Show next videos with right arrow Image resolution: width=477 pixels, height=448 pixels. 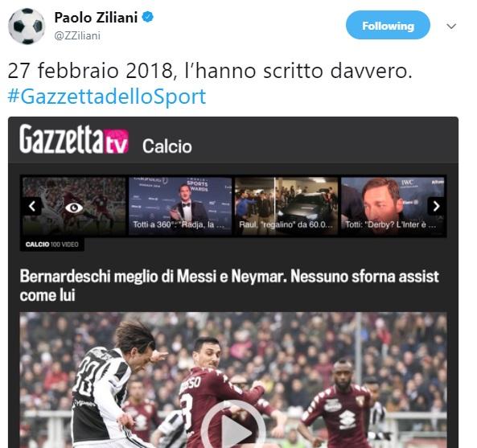point(436,206)
